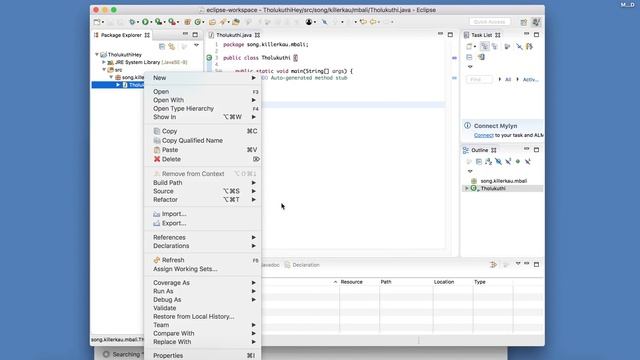The width and height of the screenshot is (640, 360).
Task: Toggle Hide Completed Tasks in Task List
Action: (x=519, y=47)
